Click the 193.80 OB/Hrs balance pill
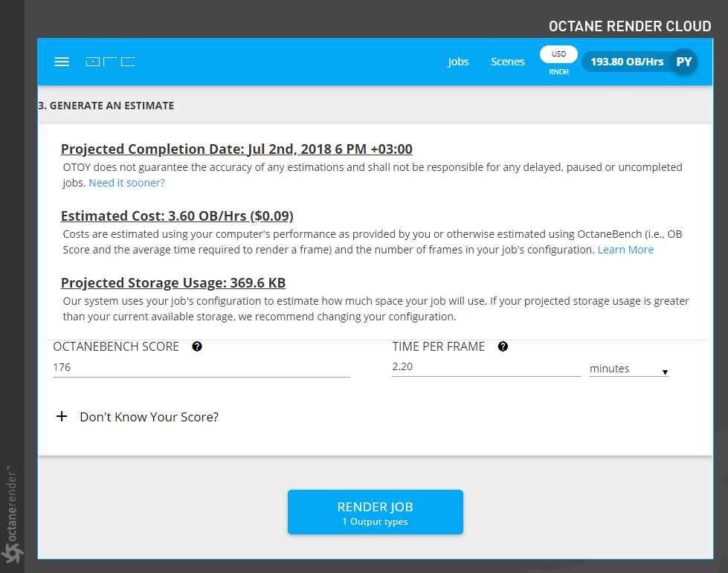728x573 pixels. [627, 62]
